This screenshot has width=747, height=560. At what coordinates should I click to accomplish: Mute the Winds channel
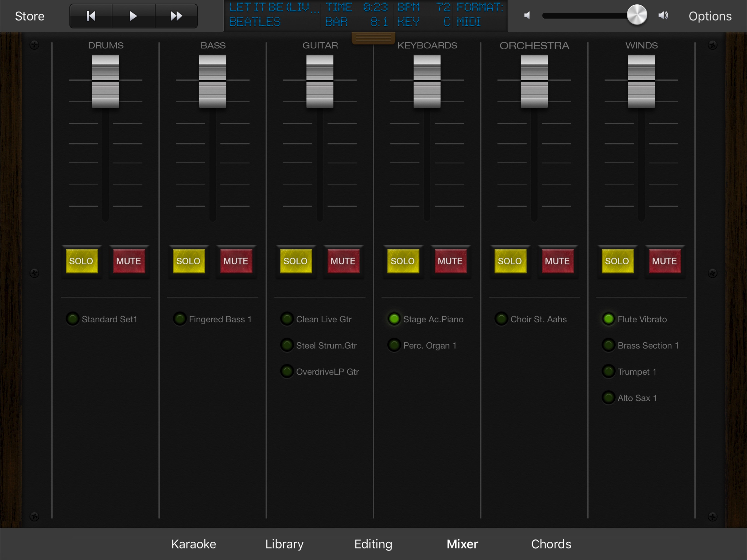pos(665,261)
